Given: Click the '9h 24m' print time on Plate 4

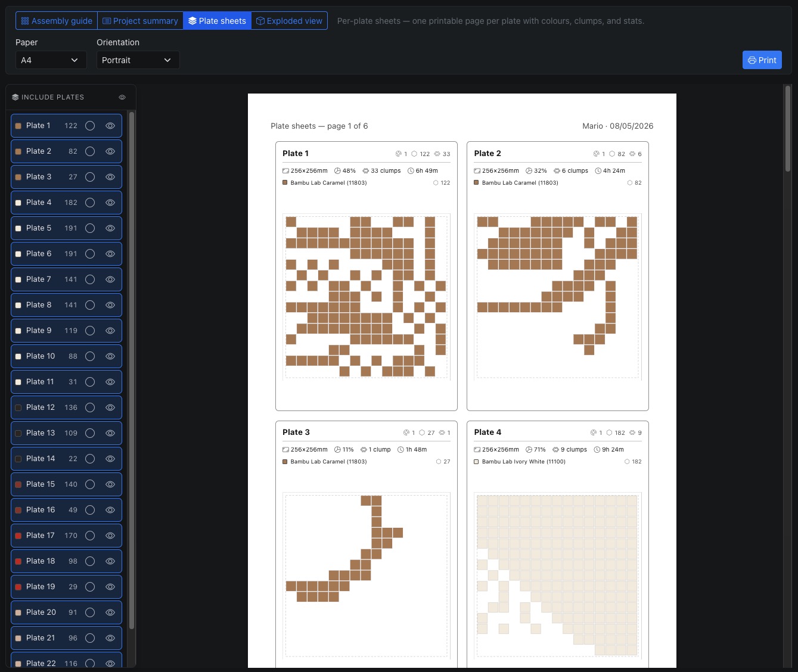Looking at the screenshot, I should [x=613, y=450].
